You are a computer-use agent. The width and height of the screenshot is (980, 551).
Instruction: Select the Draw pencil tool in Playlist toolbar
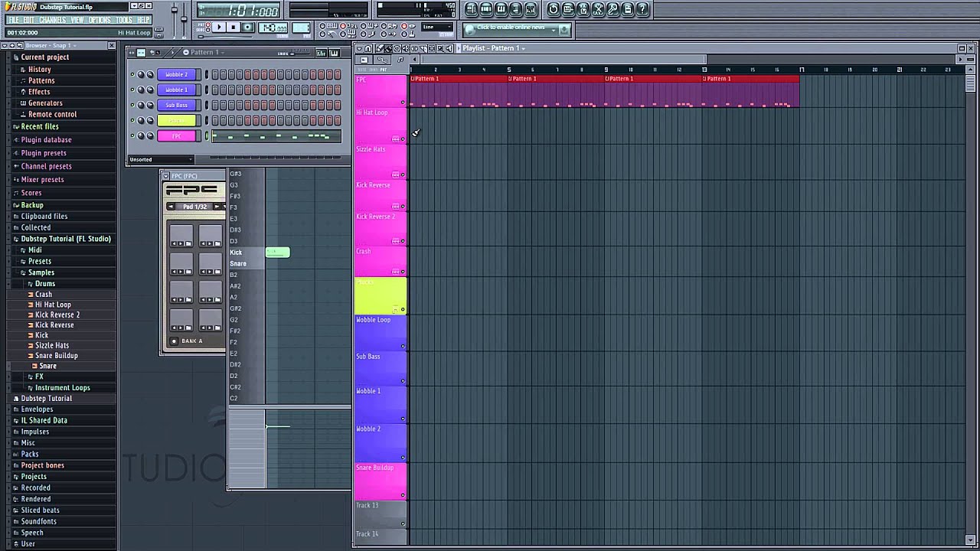coord(379,49)
